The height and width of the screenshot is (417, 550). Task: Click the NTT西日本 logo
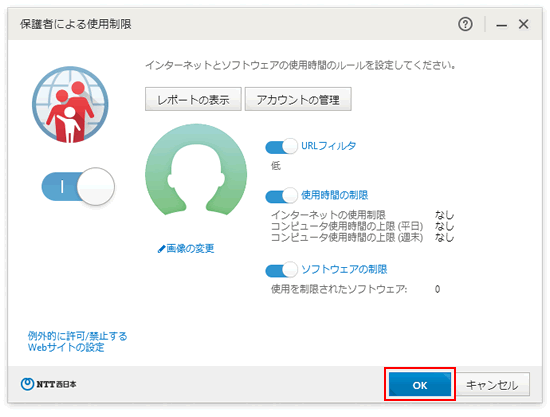(48, 384)
